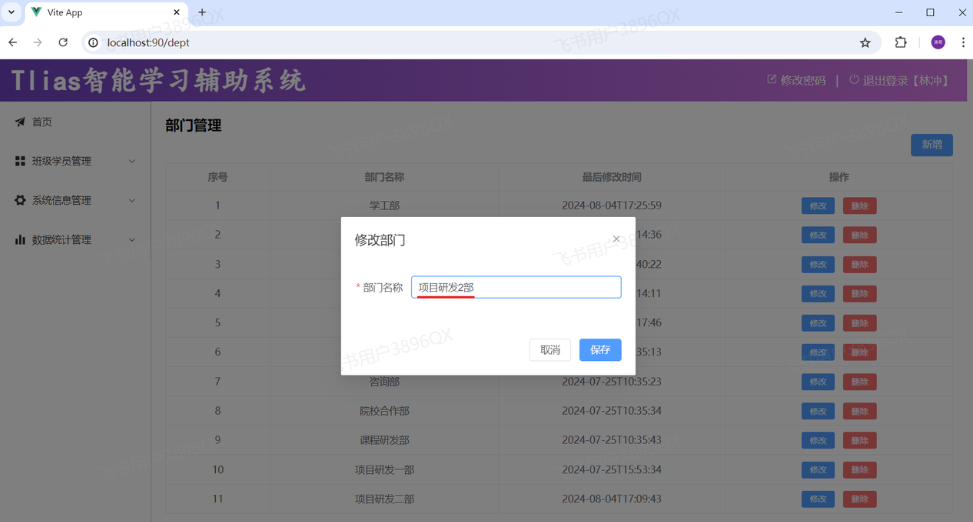This screenshot has height=522, width=973.
Task: Bookmark this page with the star icon
Action: [x=865, y=42]
